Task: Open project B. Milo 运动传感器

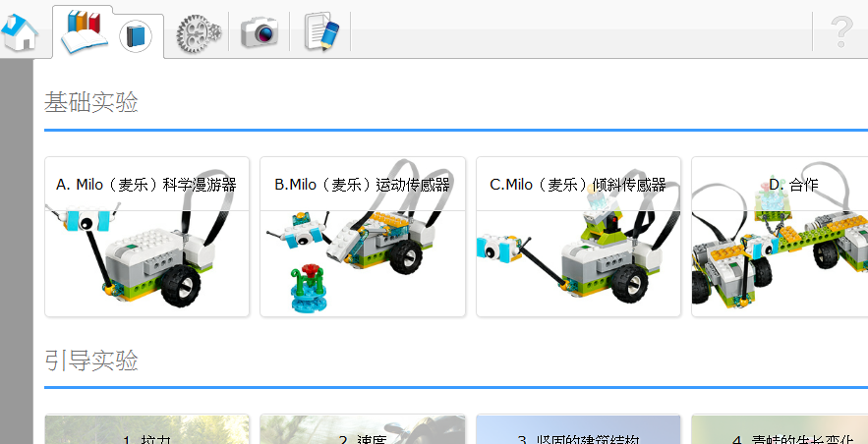Action: pyautogui.click(x=363, y=237)
